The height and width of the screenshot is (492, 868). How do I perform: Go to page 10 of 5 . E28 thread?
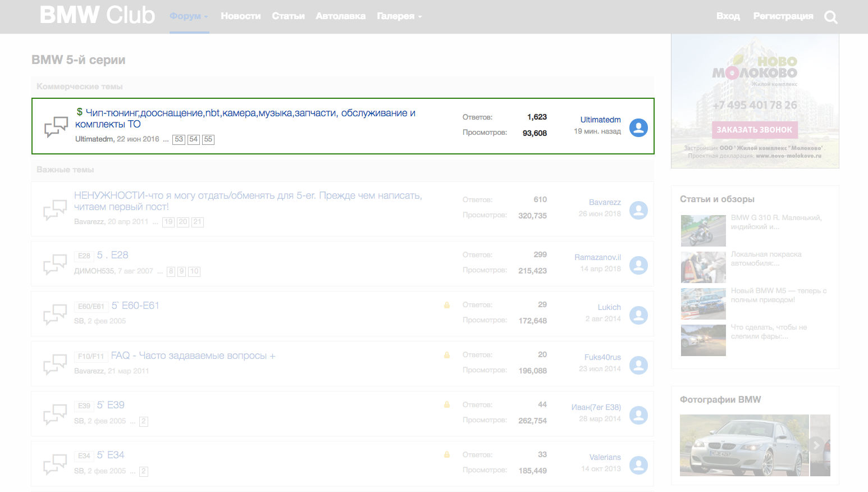pyautogui.click(x=194, y=271)
